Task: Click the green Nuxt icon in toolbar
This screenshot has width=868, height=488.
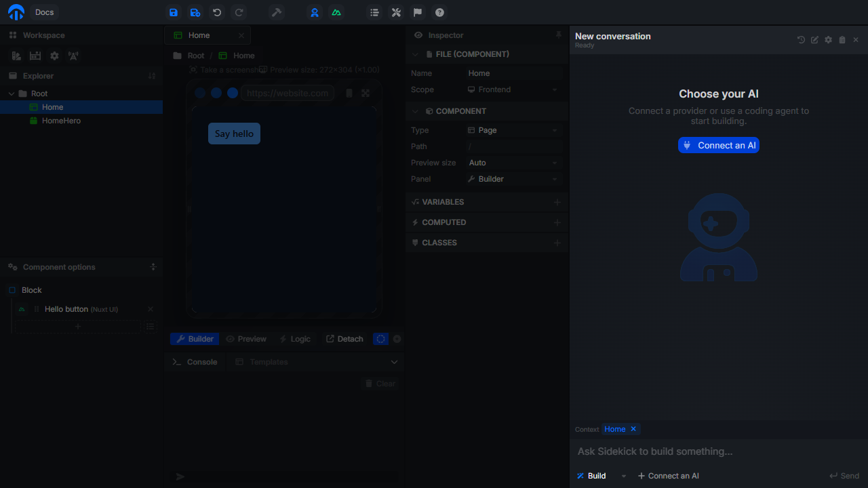Action: (x=336, y=12)
